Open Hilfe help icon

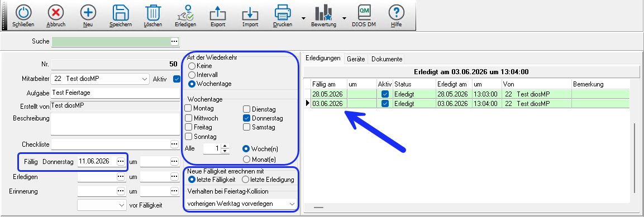pyautogui.click(x=396, y=13)
